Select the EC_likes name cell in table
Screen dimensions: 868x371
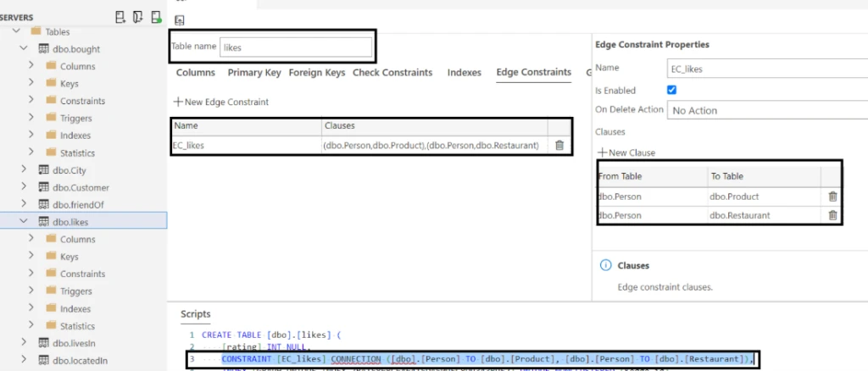pos(247,146)
